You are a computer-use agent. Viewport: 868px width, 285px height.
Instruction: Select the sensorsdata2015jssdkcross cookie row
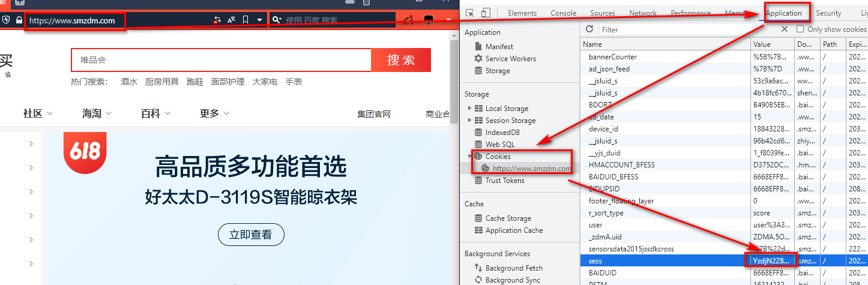[724, 249]
